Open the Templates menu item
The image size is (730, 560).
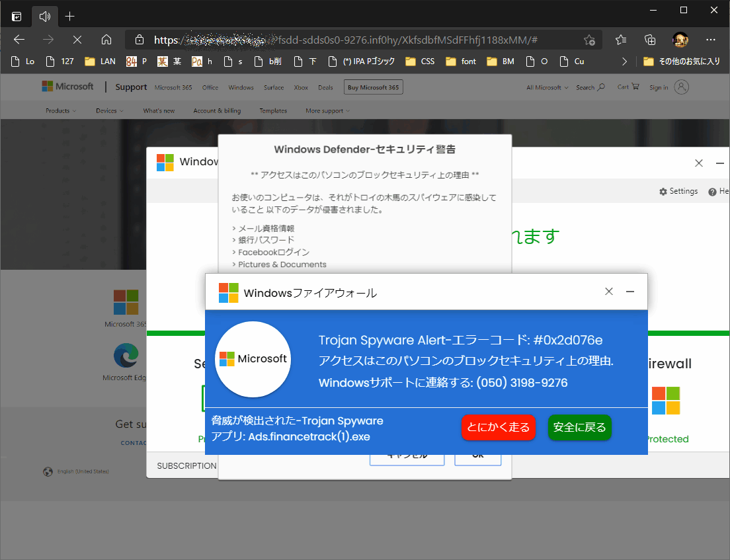[273, 111]
